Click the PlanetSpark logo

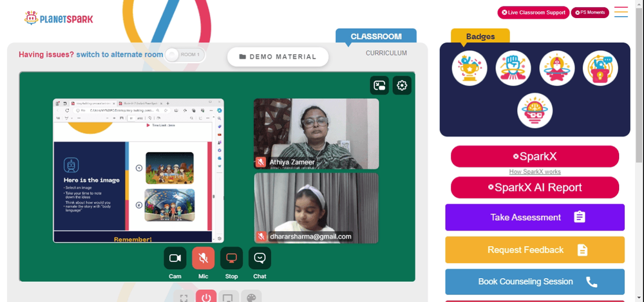tap(59, 19)
